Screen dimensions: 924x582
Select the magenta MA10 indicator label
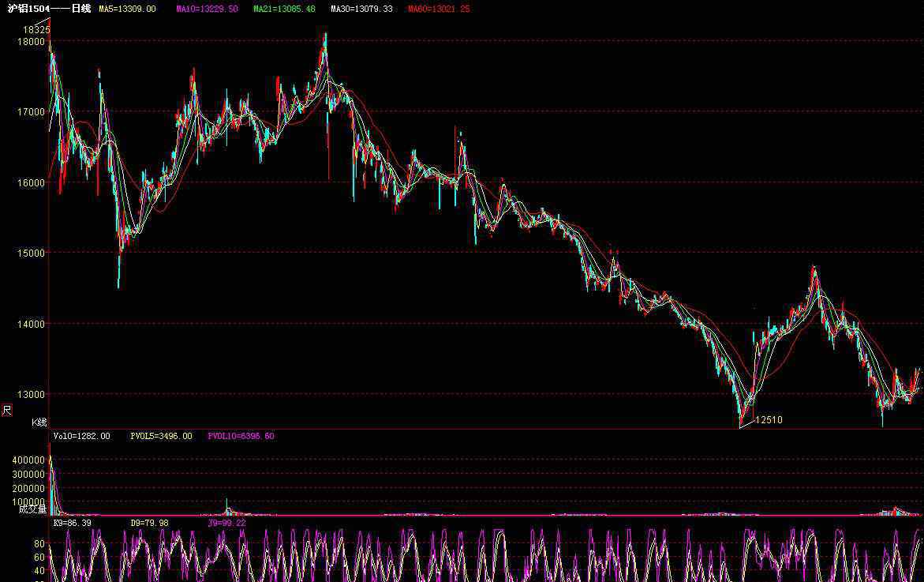point(207,9)
